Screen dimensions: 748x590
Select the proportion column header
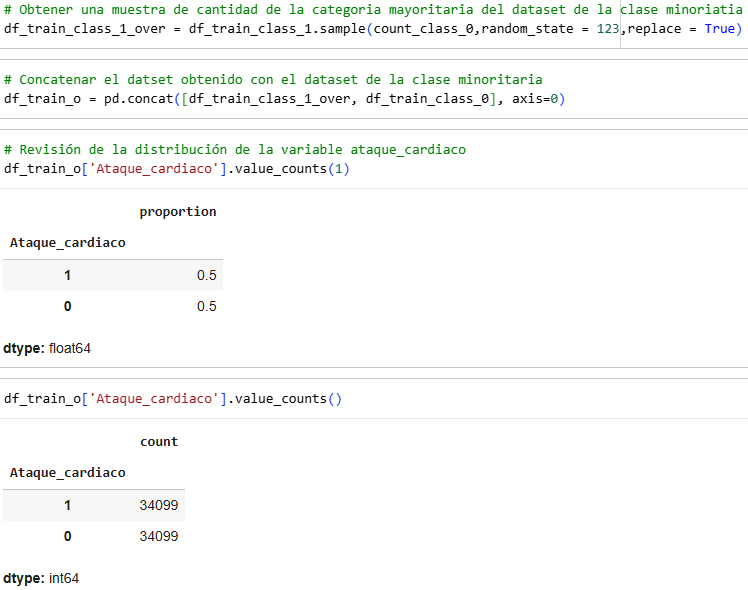coord(177,212)
